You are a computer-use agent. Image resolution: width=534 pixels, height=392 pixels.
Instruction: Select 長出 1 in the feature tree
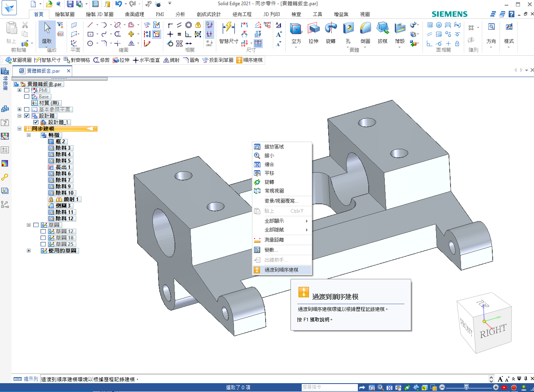(60, 167)
